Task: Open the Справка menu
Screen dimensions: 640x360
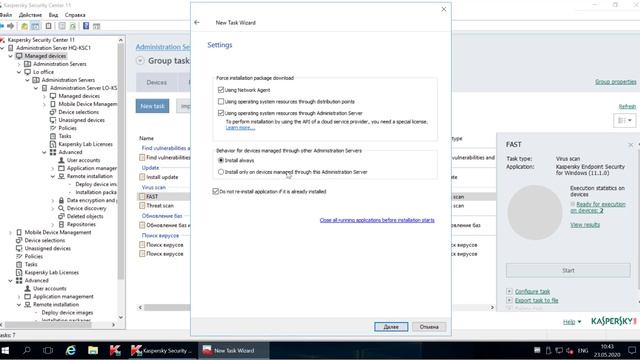Action: tap(75, 15)
